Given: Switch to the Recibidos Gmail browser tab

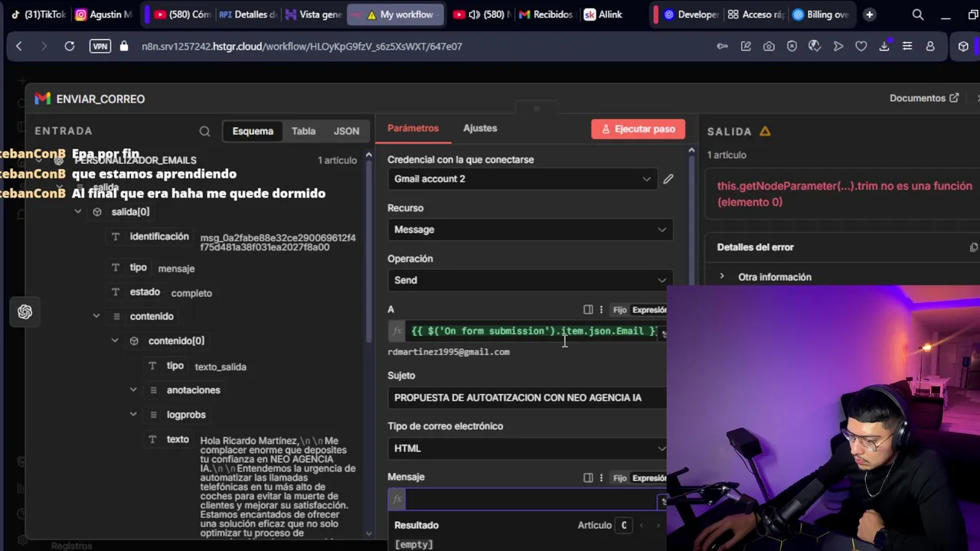Looking at the screenshot, I should tap(546, 14).
